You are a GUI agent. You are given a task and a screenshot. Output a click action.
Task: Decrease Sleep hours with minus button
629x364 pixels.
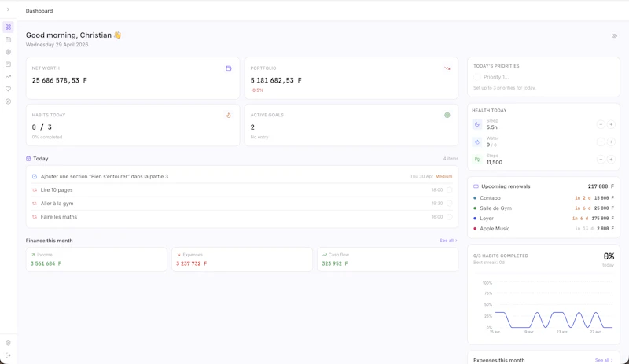point(601,124)
